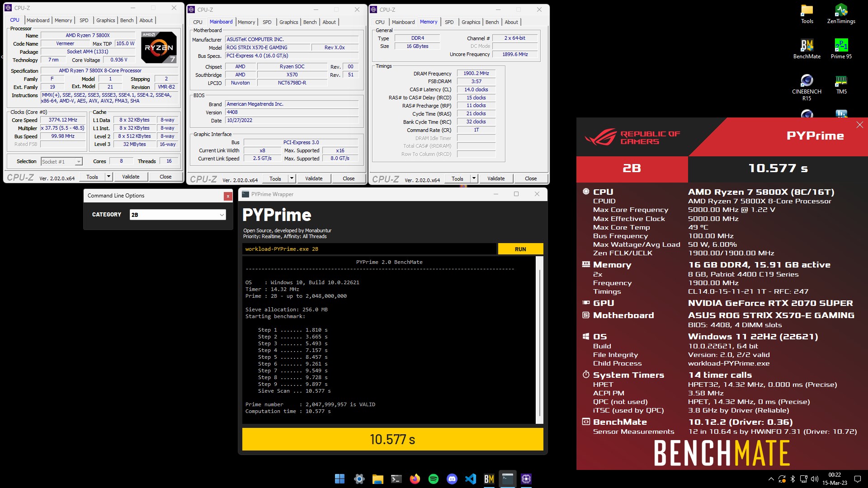Image resolution: width=868 pixels, height=488 pixels.
Task: Open the Terminal icon in taskbar
Action: [x=396, y=479]
